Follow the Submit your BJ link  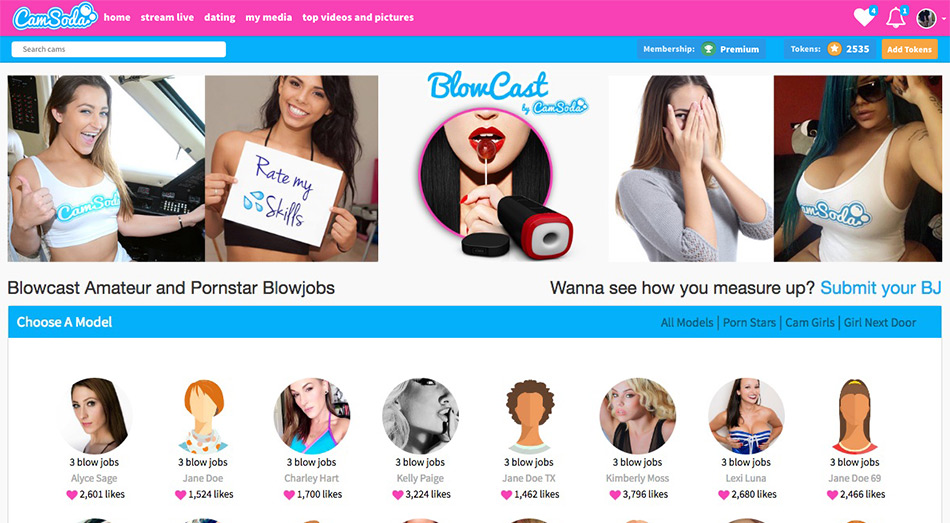click(880, 288)
